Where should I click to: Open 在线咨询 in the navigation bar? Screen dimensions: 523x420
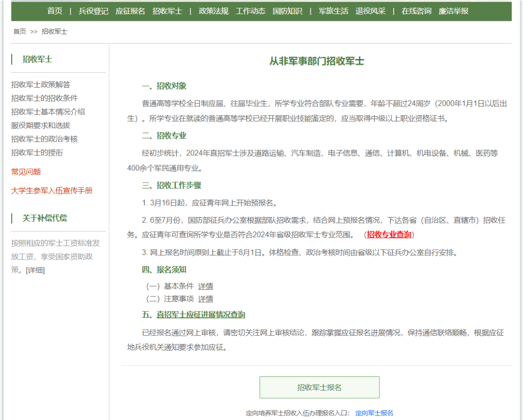(416, 11)
